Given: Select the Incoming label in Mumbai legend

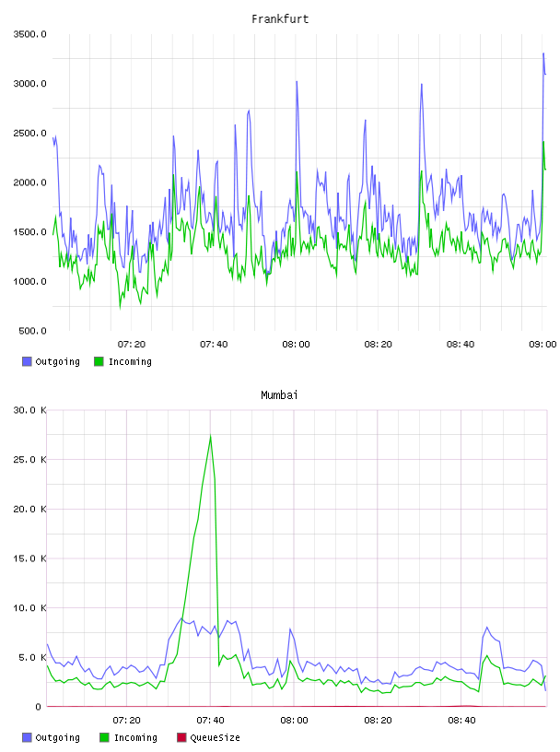Looking at the screenshot, I should [135, 737].
